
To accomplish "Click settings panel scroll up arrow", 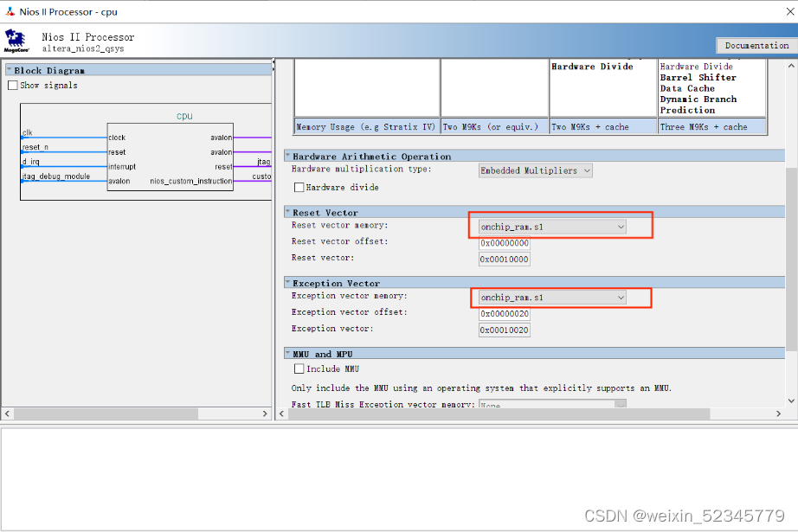I will [791, 66].
